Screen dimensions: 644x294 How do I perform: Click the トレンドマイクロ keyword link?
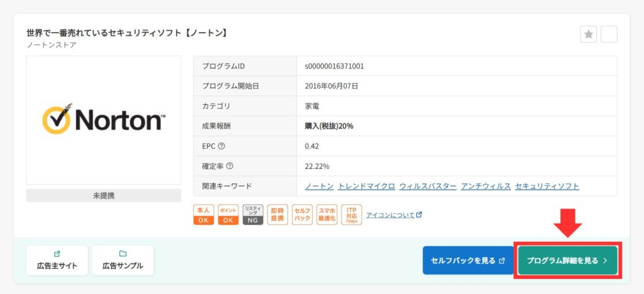pyautogui.click(x=367, y=186)
